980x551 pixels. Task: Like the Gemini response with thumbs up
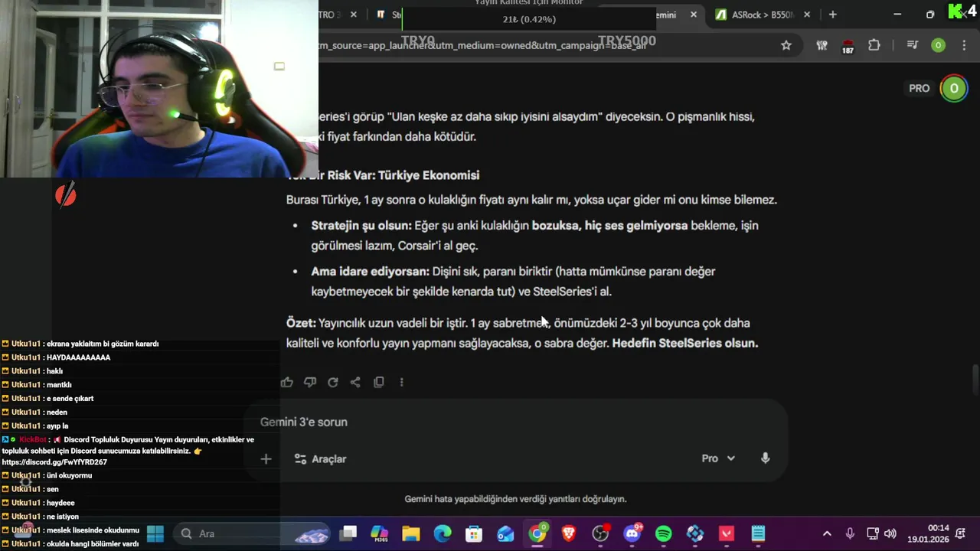click(x=287, y=382)
